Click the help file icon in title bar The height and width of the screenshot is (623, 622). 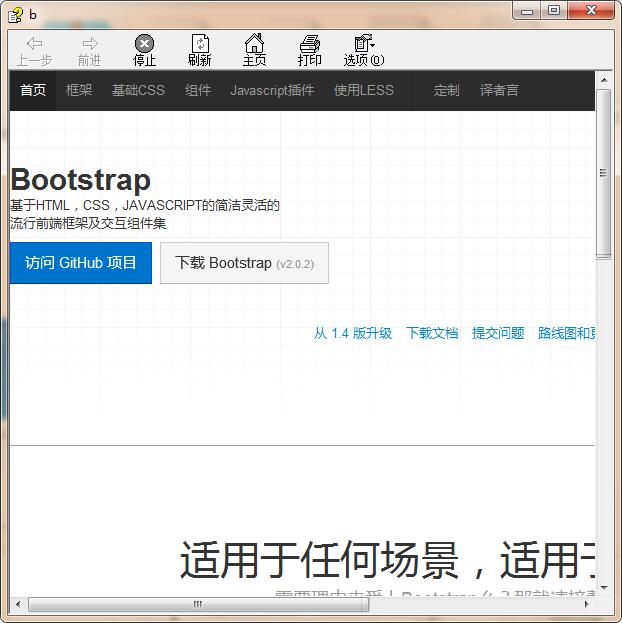[16, 15]
